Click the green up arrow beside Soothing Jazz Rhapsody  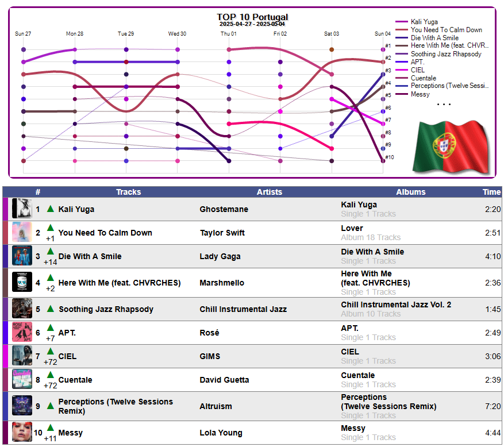[50, 309]
